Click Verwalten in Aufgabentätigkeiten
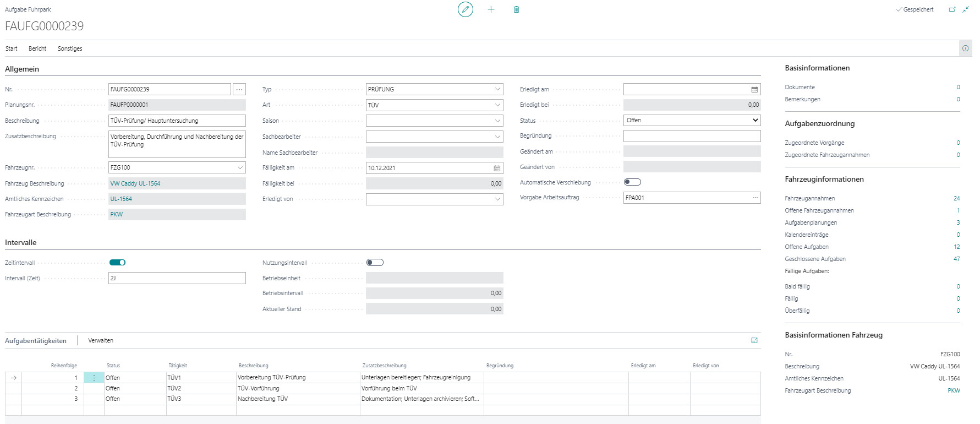The image size is (980, 424). 101,340
